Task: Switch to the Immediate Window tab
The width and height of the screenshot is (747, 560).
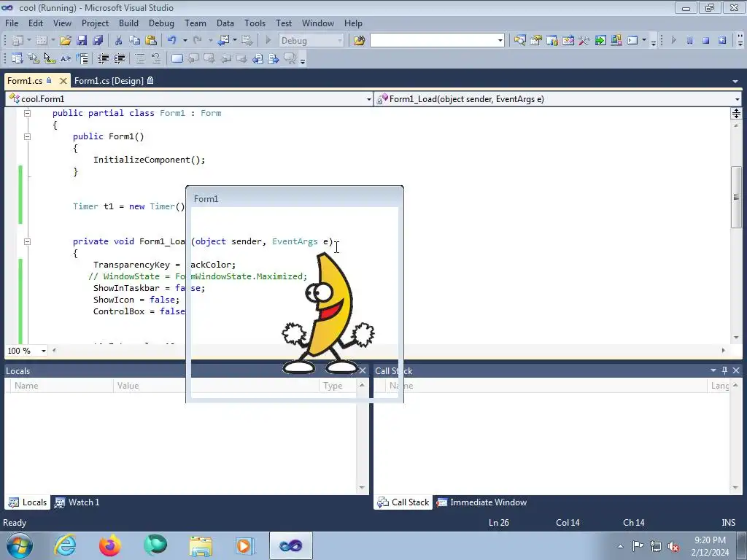Action: point(481,502)
